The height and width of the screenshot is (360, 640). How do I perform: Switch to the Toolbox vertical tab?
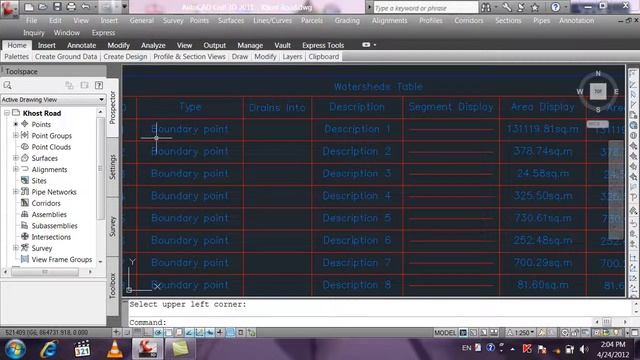pyautogui.click(x=113, y=286)
